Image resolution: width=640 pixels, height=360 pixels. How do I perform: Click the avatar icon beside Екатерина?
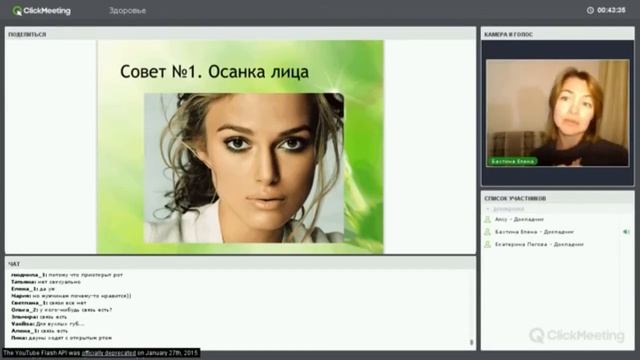pos(487,244)
